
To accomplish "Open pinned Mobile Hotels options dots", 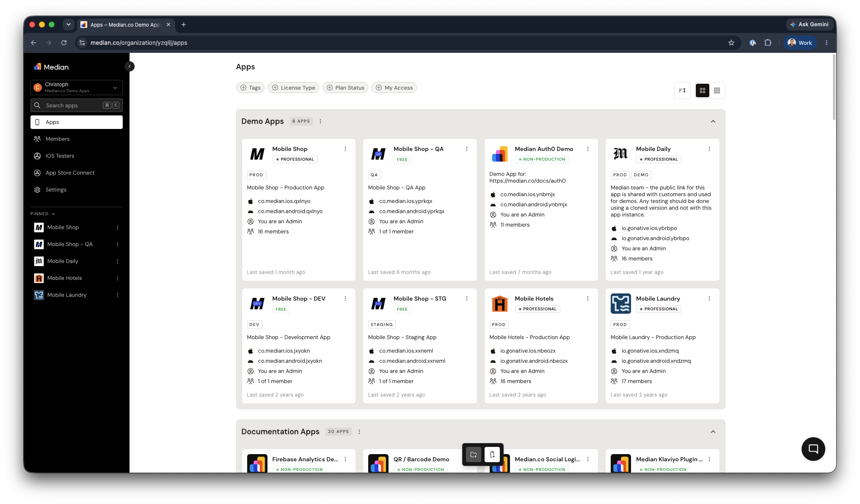I will (x=118, y=278).
